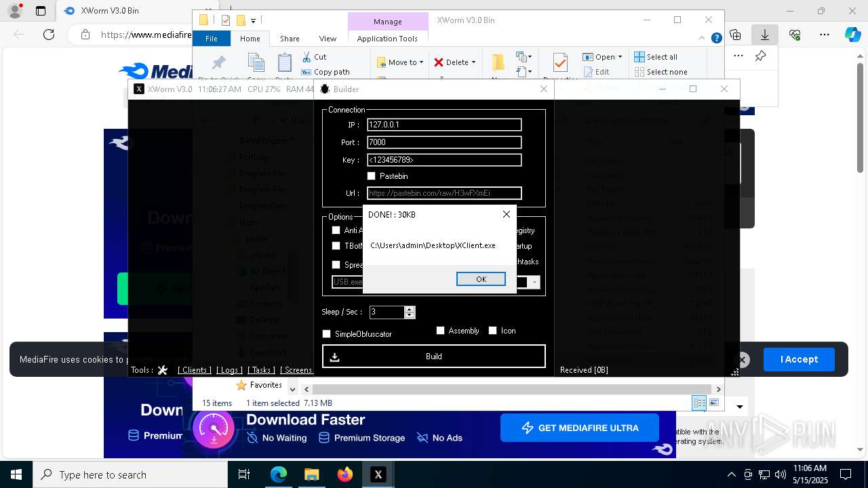Dismiss the MediaFire cookie banner

pos(743,360)
